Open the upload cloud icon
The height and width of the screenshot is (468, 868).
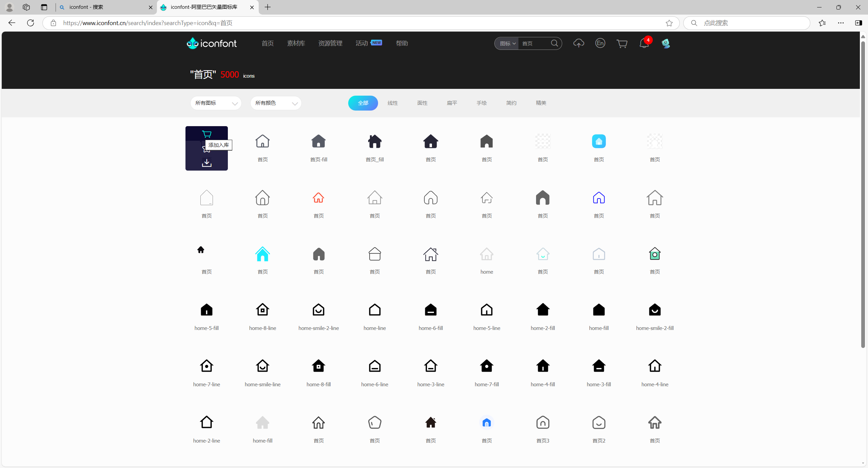tap(578, 43)
